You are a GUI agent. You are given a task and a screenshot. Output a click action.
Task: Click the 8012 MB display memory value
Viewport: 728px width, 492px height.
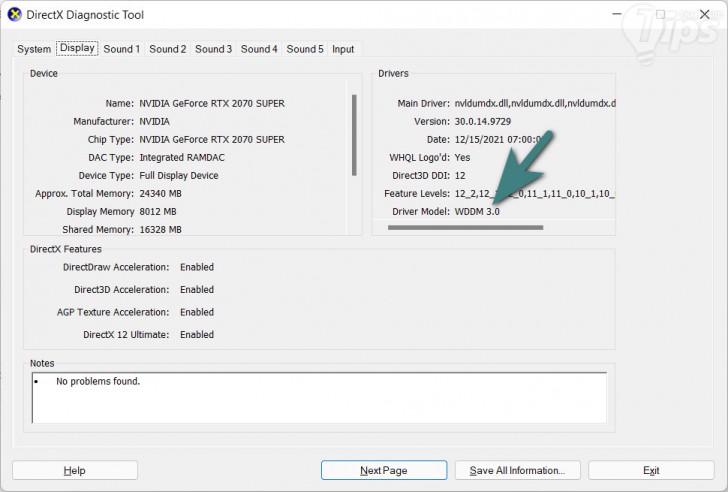pos(158,212)
